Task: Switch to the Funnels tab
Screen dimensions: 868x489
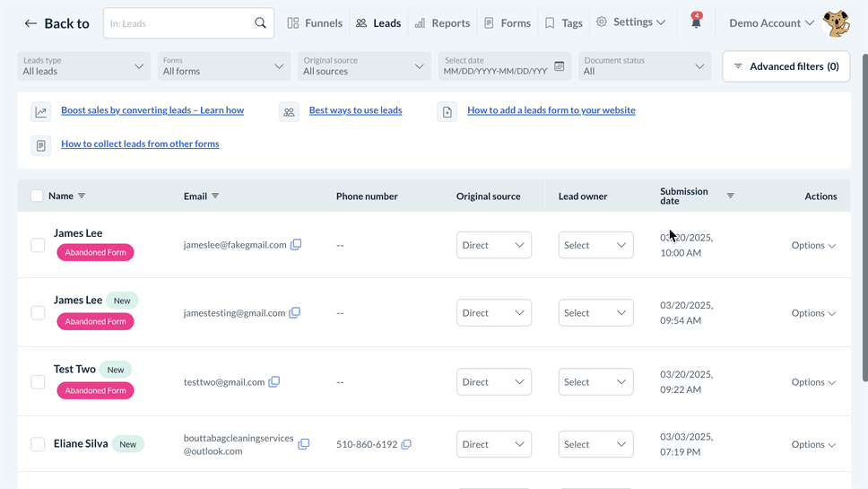Action: (x=315, y=23)
